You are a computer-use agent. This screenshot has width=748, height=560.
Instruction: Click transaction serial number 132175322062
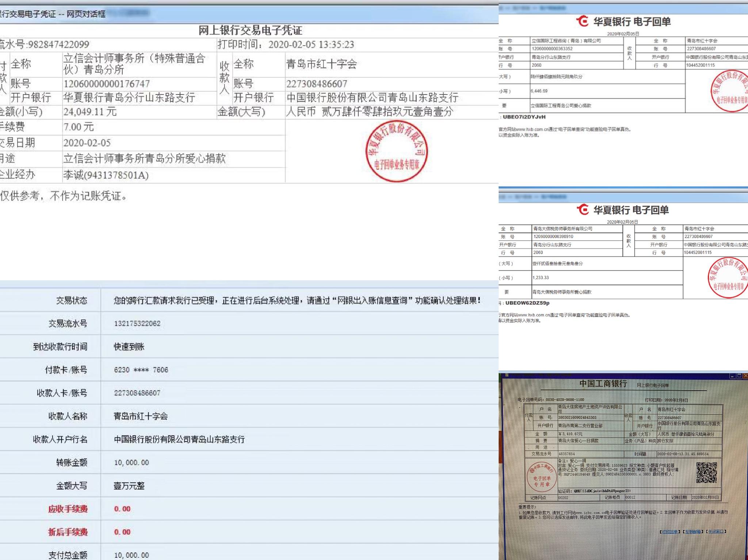137,323
